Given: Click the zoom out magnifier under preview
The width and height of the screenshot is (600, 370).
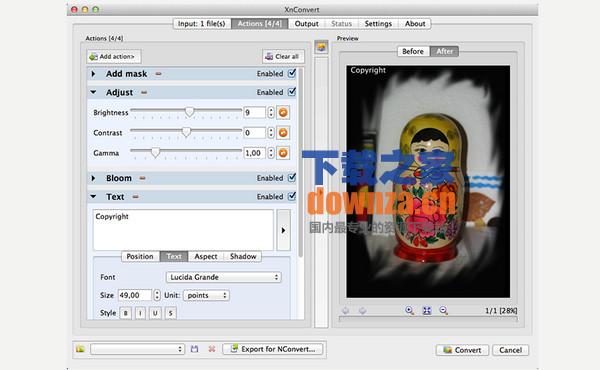Looking at the screenshot, I should (443, 310).
